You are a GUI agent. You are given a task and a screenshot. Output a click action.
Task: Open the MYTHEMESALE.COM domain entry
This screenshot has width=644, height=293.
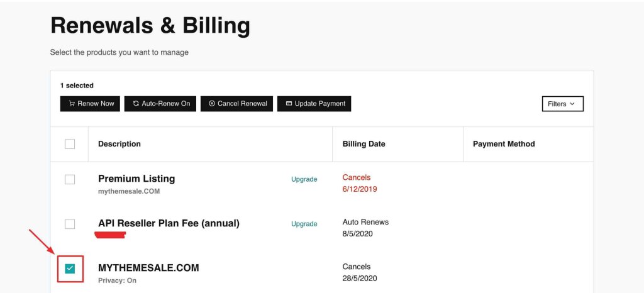[148, 268]
